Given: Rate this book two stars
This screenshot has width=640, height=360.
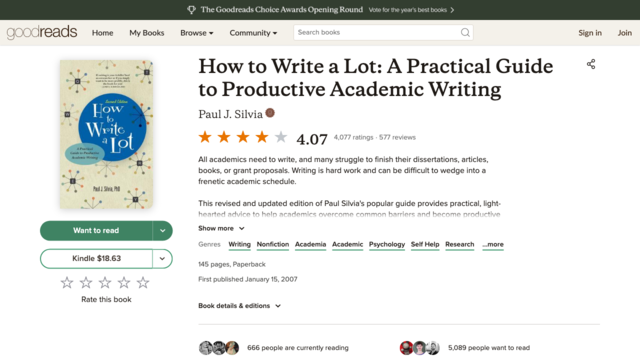Looking at the screenshot, I should 86,282.
